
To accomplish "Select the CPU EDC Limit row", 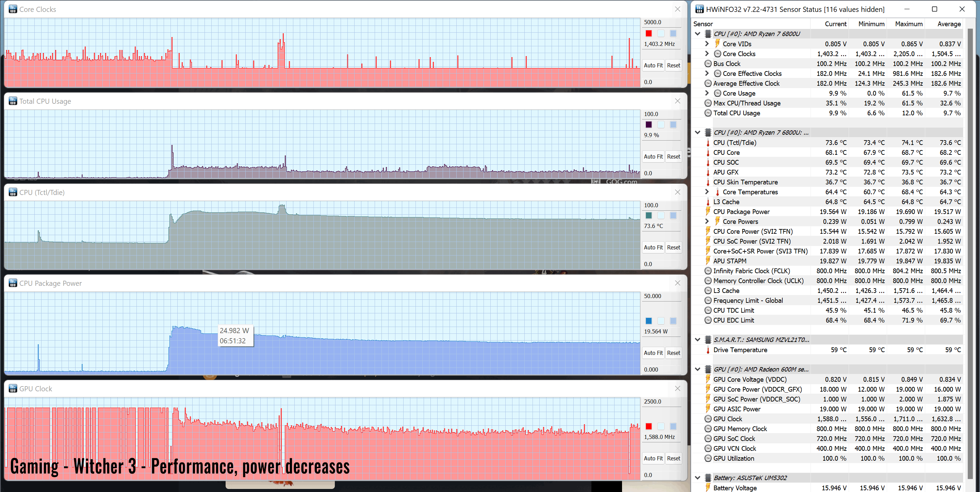I will (828, 321).
